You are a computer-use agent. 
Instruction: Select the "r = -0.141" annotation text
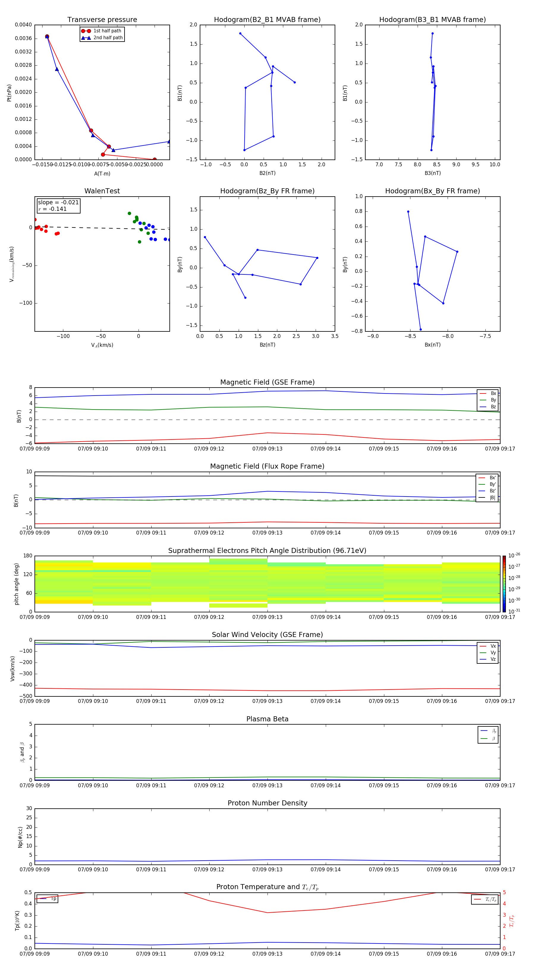point(53,209)
